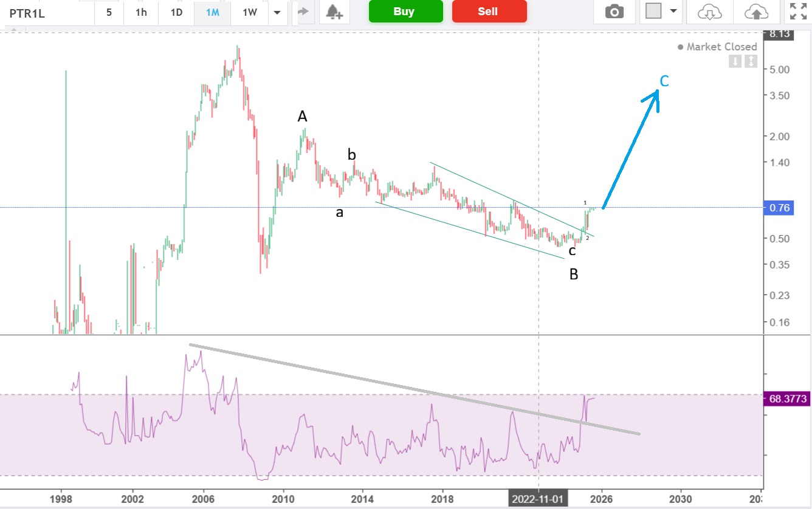
Task: Click the single down-arrow icon under Market Closed
Action: [x=735, y=61]
